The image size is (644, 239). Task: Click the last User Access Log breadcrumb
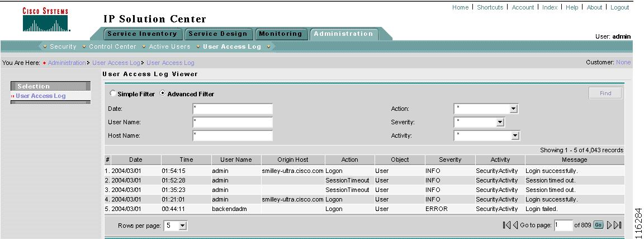[171, 63]
